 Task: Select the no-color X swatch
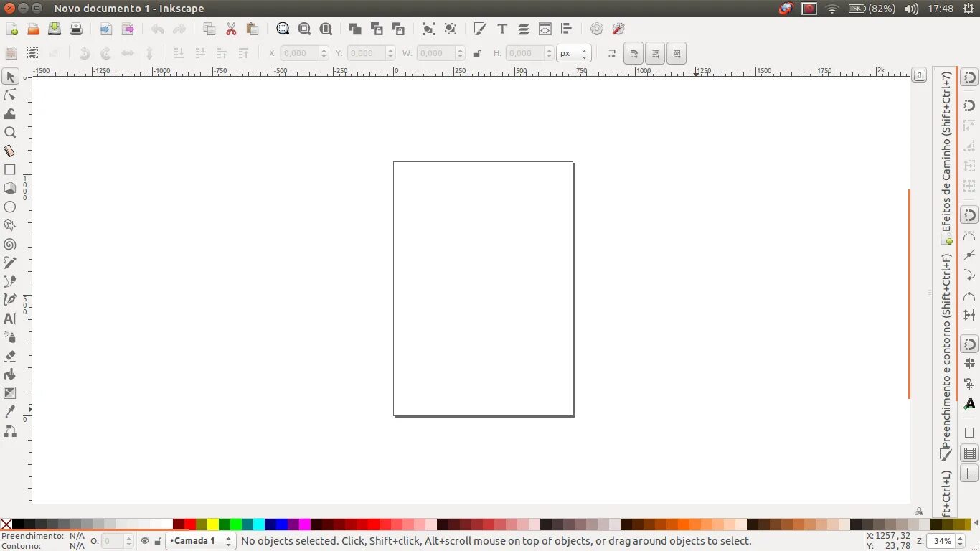(6, 524)
